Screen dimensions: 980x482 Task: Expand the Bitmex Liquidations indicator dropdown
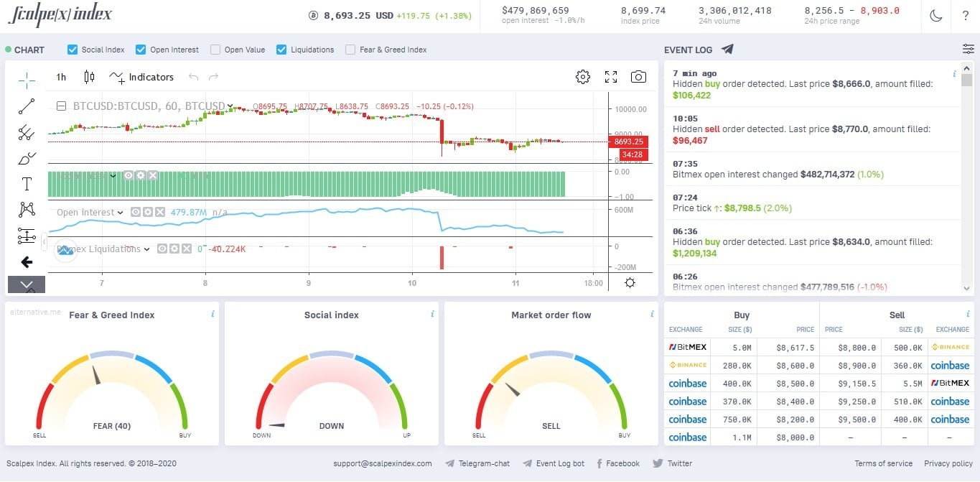[x=147, y=249]
